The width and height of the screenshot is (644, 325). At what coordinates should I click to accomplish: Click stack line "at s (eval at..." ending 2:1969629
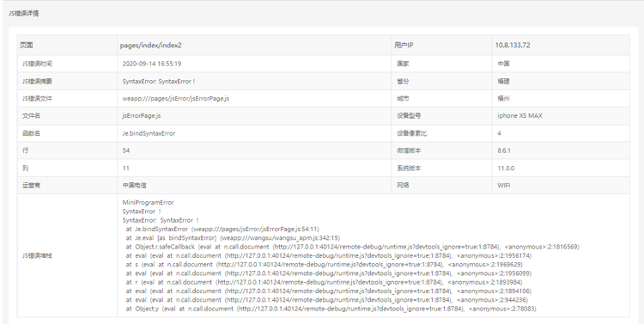point(324,265)
